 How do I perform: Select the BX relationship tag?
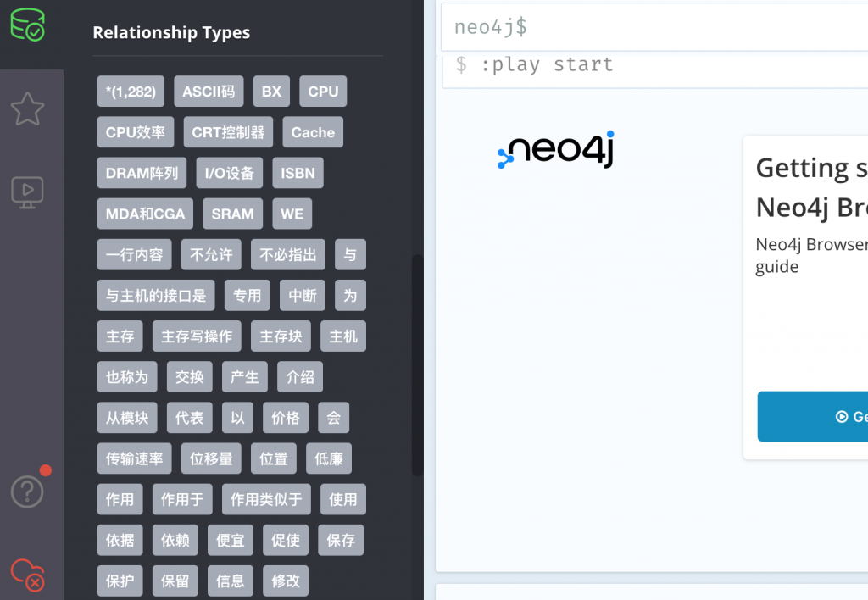(271, 92)
